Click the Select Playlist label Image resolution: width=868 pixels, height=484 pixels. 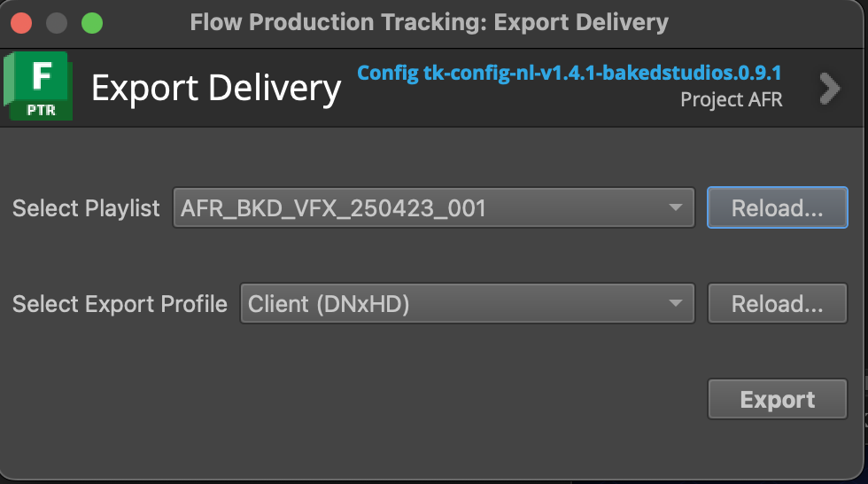(86, 208)
